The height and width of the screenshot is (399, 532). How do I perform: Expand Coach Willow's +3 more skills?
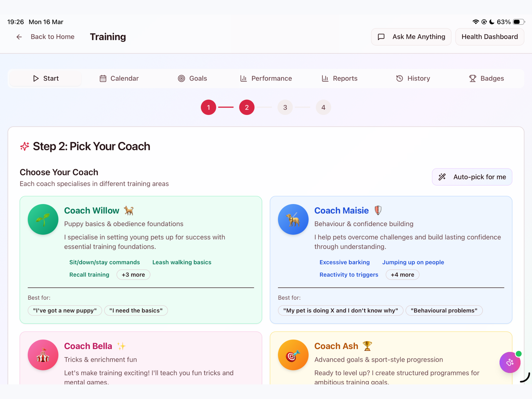(x=133, y=275)
